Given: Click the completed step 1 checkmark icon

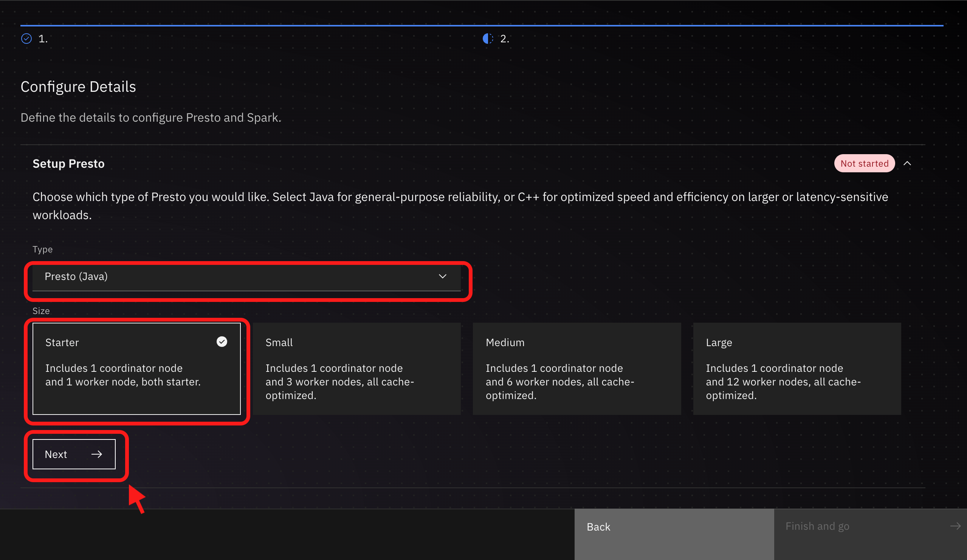Looking at the screenshot, I should click(26, 39).
